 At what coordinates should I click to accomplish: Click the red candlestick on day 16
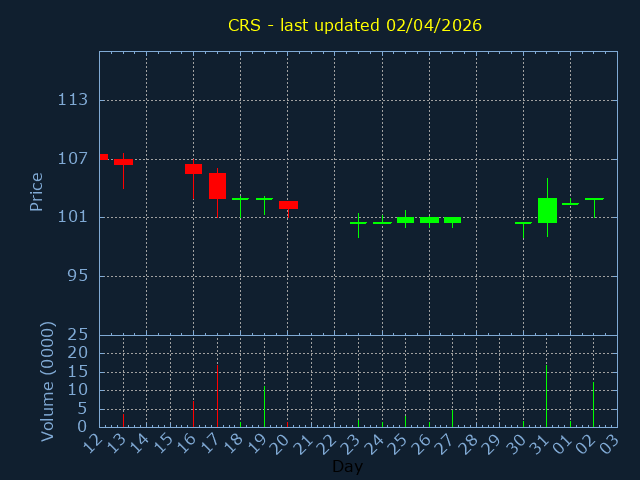click(x=193, y=169)
